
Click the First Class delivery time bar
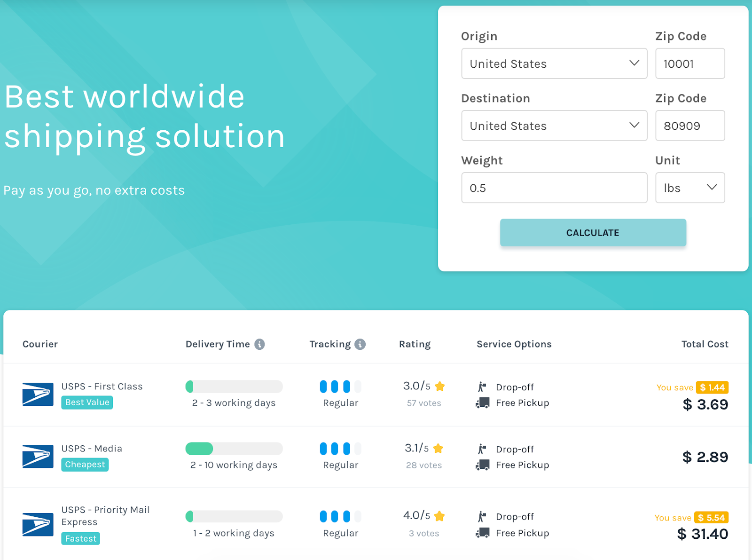pyautogui.click(x=234, y=386)
